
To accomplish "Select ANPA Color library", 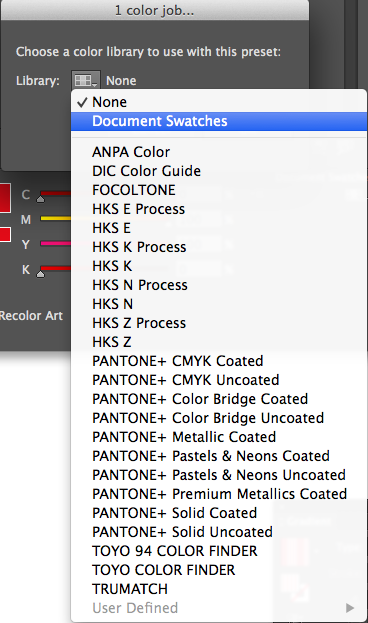I will (219, 152).
